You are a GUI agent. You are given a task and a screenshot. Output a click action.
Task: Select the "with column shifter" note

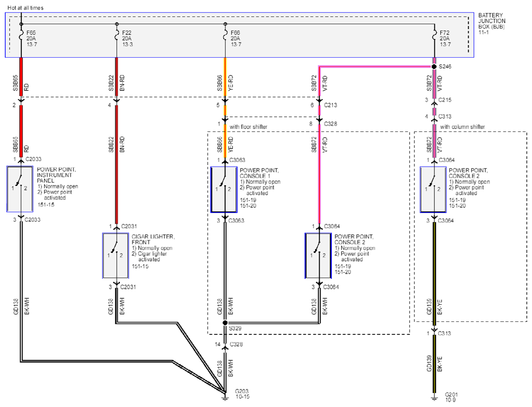point(462,127)
